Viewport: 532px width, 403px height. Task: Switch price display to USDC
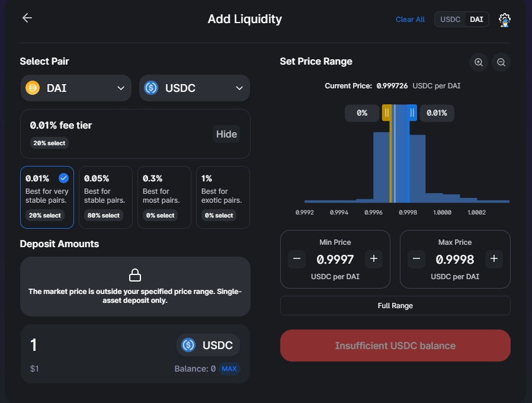pyautogui.click(x=450, y=20)
